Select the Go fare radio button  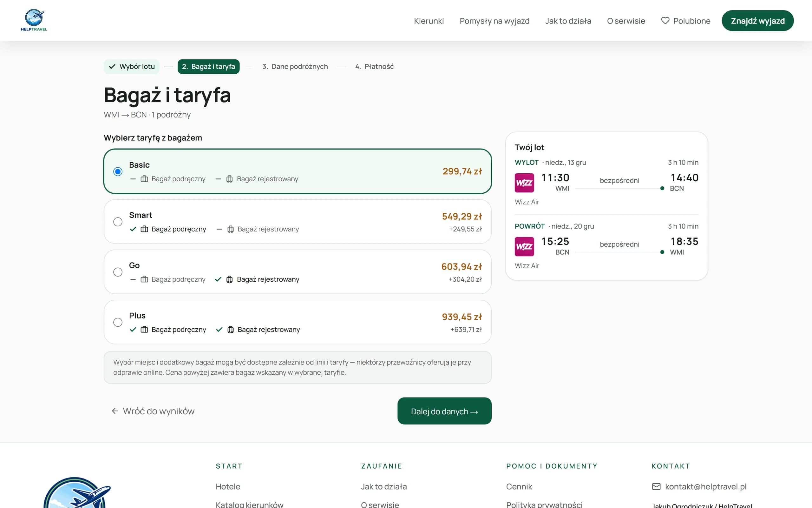[x=118, y=272]
